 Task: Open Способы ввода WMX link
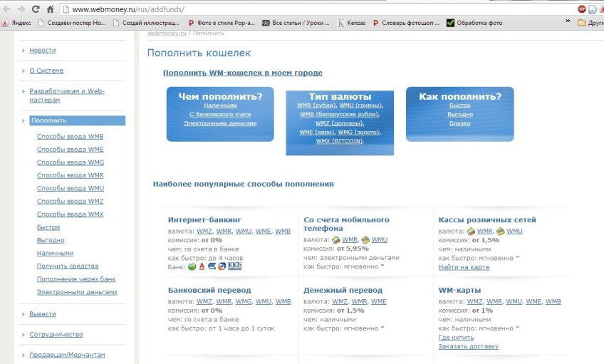tap(70, 214)
